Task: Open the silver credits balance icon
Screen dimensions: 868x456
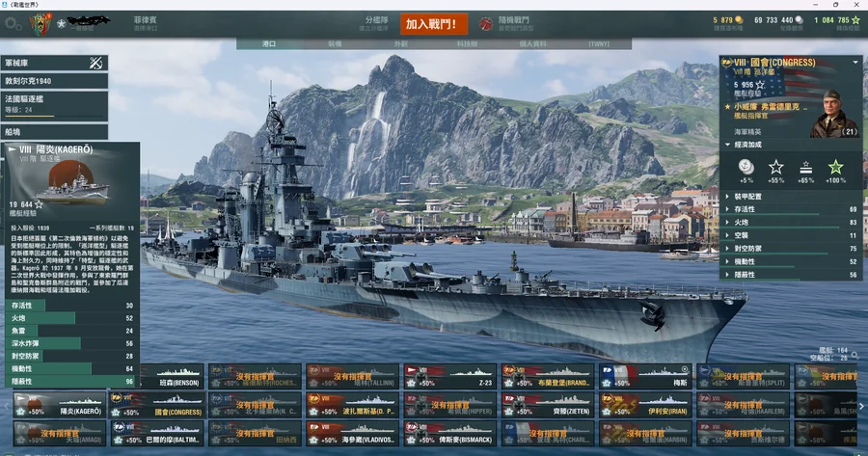Action: pyautogui.click(x=799, y=20)
